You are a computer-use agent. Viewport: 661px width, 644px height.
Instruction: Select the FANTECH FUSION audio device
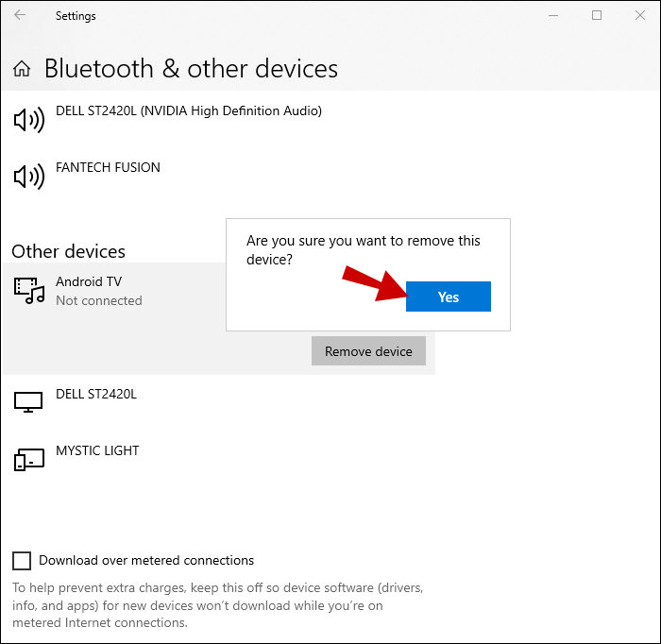108,168
